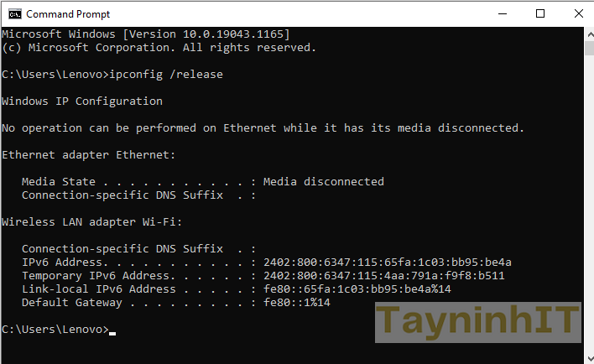Click the typed "ipconfig /release" command
594x364 pixels.
tap(166, 75)
